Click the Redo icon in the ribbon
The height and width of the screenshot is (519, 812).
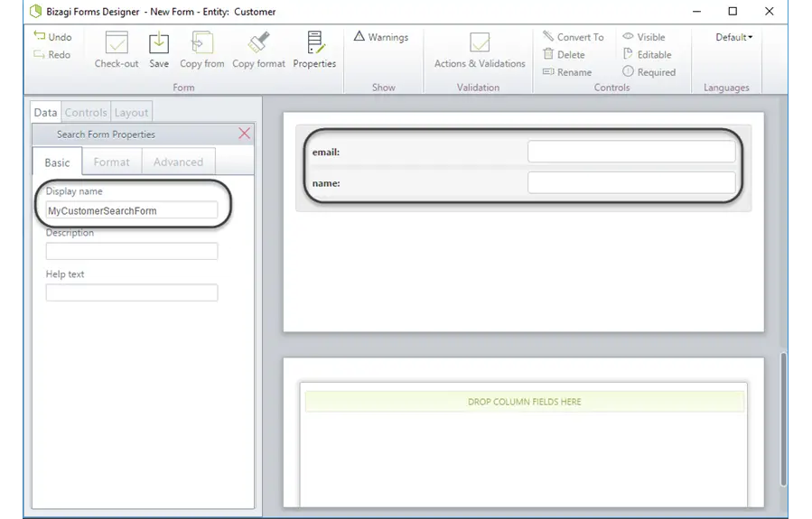[40, 54]
